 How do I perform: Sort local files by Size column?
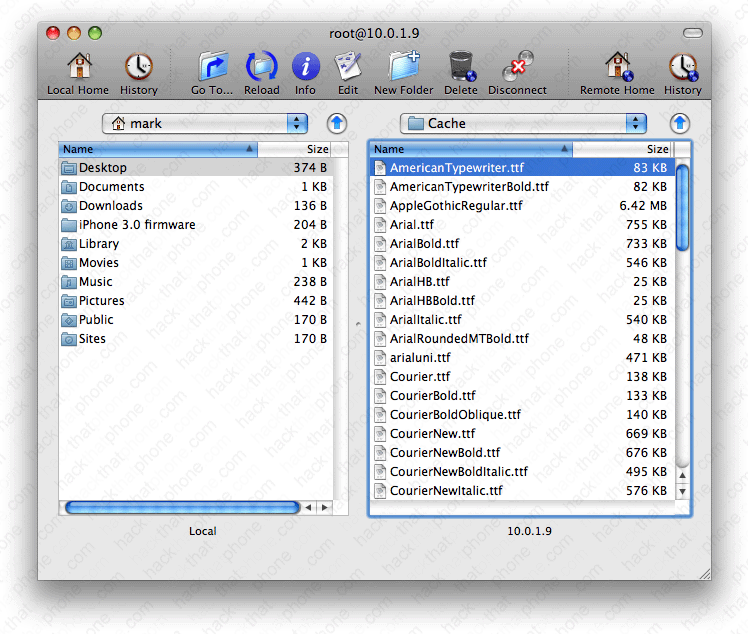tap(295, 149)
